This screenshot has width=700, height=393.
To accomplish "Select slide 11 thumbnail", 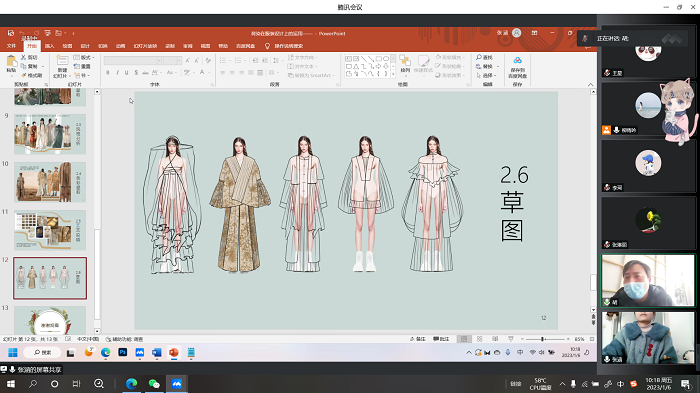I will pyautogui.click(x=50, y=230).
